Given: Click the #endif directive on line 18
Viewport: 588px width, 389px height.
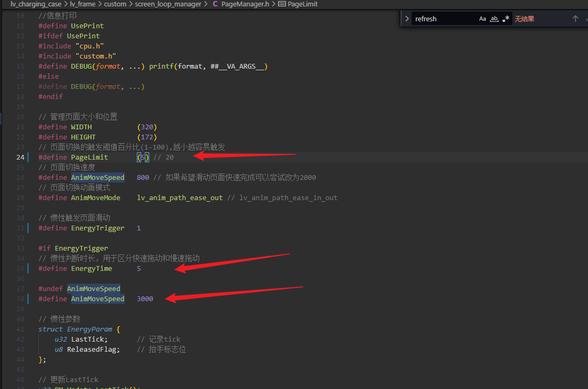Looking at the screenshot, I should 51,97.
